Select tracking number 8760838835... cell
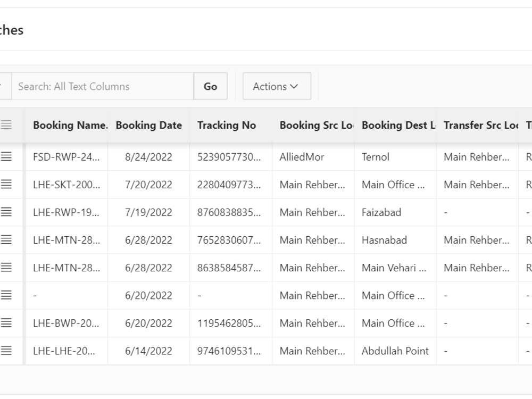The width and height of the screenshot is (532, 399). [x=231, y=212]
